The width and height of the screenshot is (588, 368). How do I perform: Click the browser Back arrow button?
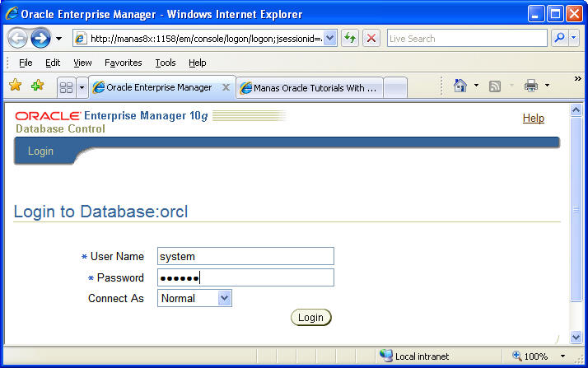pos(17,38)
